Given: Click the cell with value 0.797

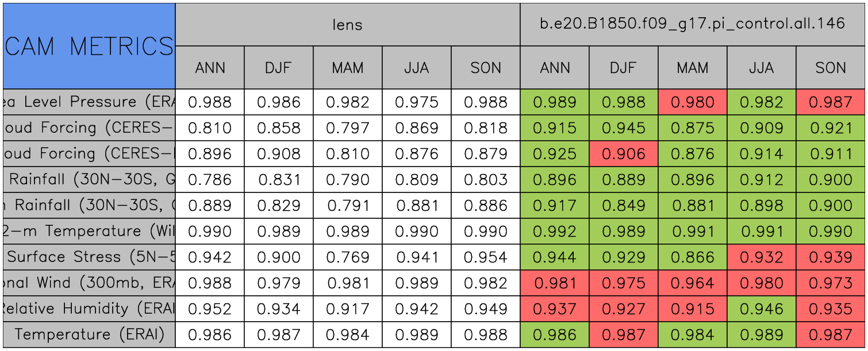Looking at the screenshot, I should (347, 128).
